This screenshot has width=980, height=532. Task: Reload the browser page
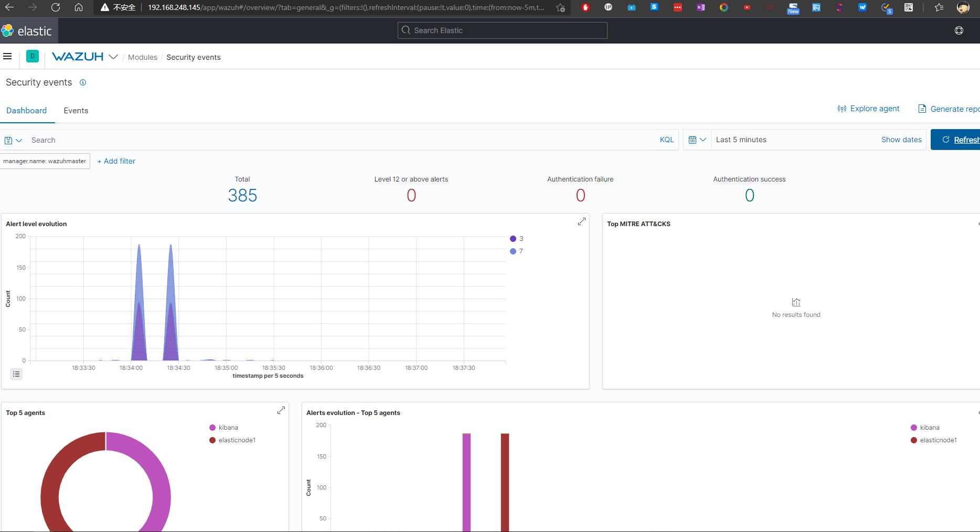coord(56,7)
